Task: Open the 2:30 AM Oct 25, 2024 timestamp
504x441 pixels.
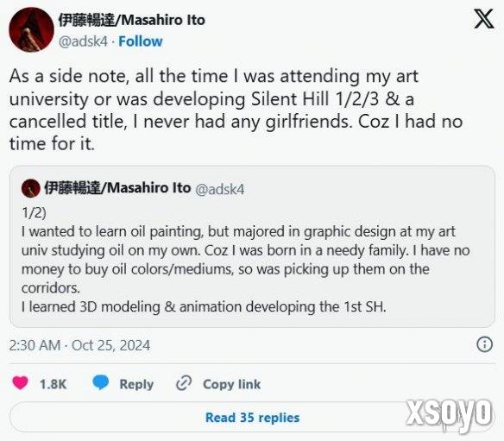Action: click(79, 345)
